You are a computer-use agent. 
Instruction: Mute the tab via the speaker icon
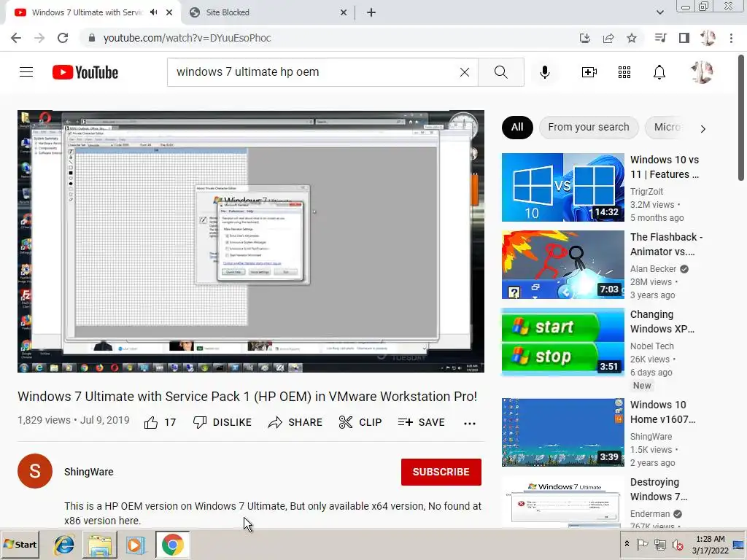[x=153, y=12]
